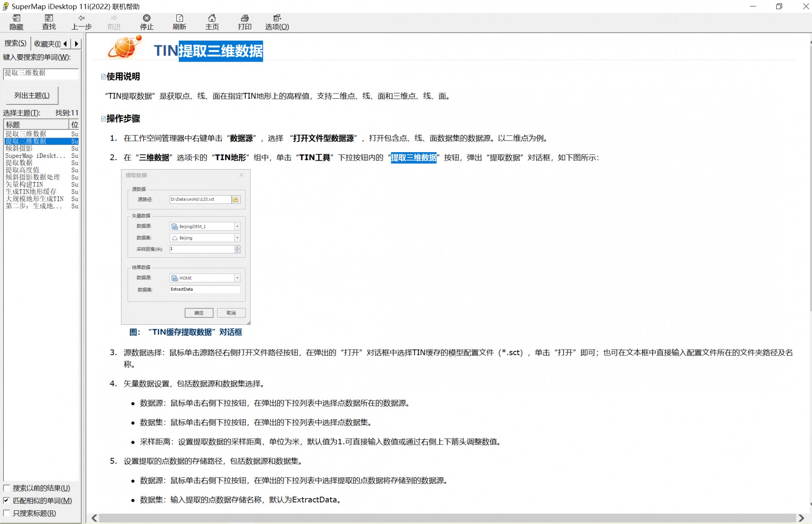Select the SuperMap iDeskt... topic

41,156
